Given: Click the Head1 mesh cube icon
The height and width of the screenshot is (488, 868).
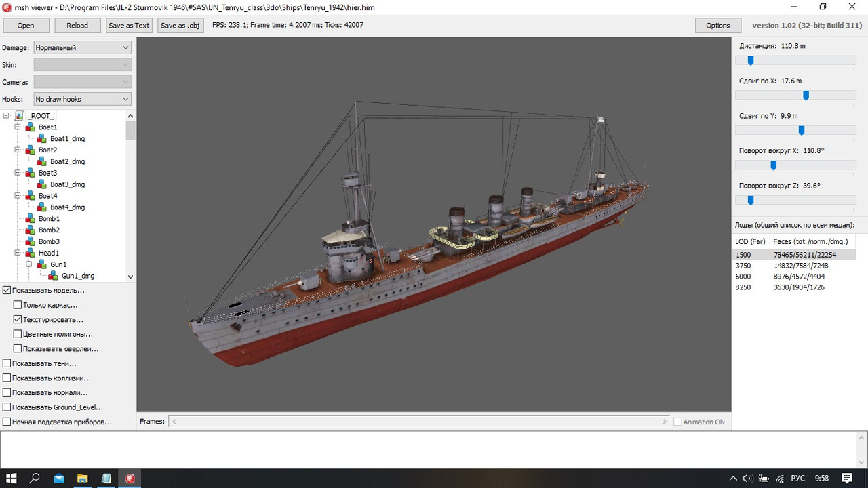Looking at the screenshot, I should click(x=31, y=253).
